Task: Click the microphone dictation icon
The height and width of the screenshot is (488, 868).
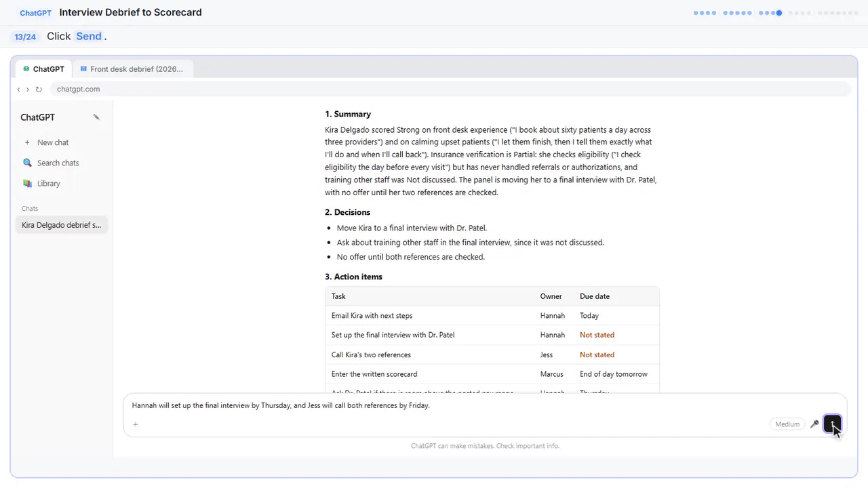Action: 814,424
